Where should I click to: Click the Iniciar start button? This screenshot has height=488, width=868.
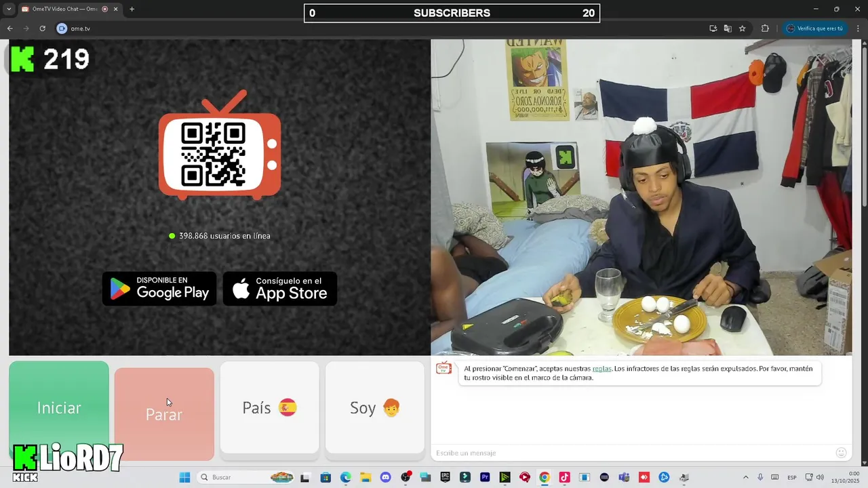pyautogui.click(x=59, y=407)
